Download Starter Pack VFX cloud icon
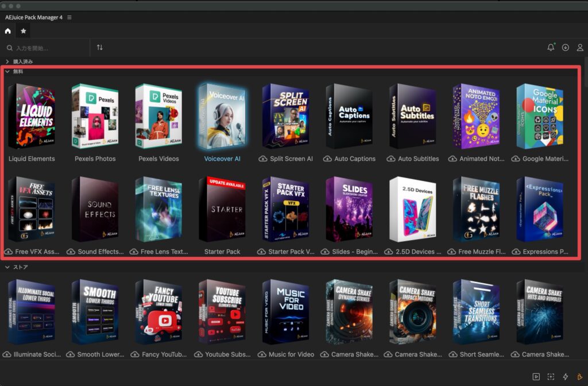The height and width of the screenshot is (386, 588). click(x=261, y=252)
